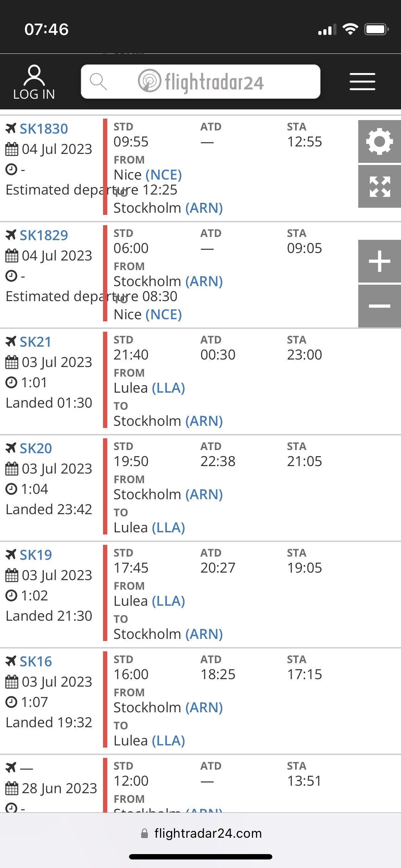
Task: Open flight SK19 link
Action: (36, 555)
